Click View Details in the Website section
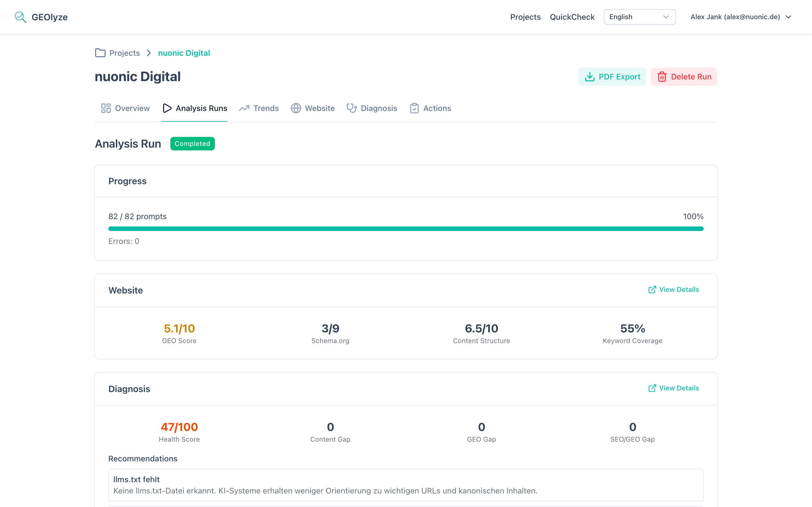The width and height of the screenshot is (812, 507). coord(673,289)
